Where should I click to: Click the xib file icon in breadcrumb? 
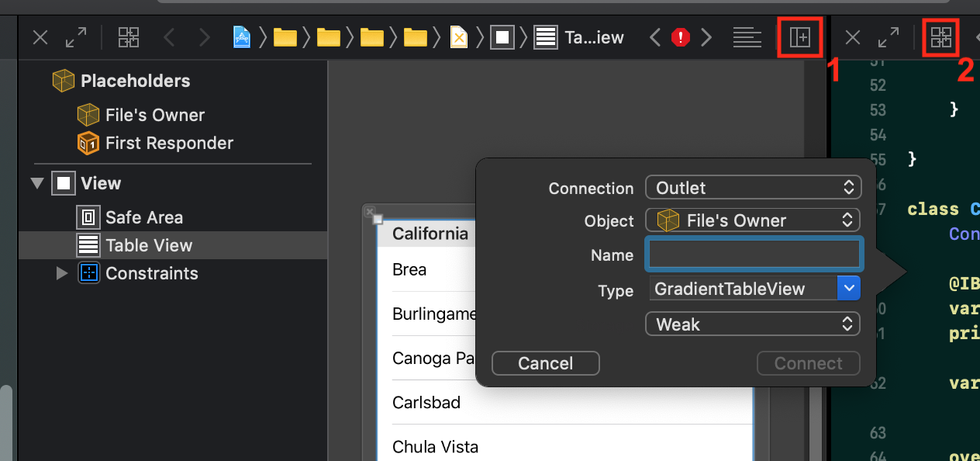coord(459,37)
